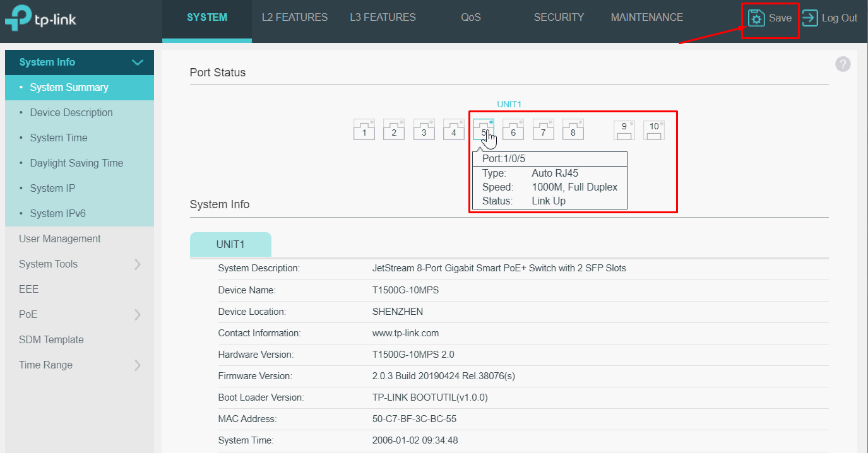Switch to L2 FEATURES tab
868x453 pixels.
pos(295,18)
